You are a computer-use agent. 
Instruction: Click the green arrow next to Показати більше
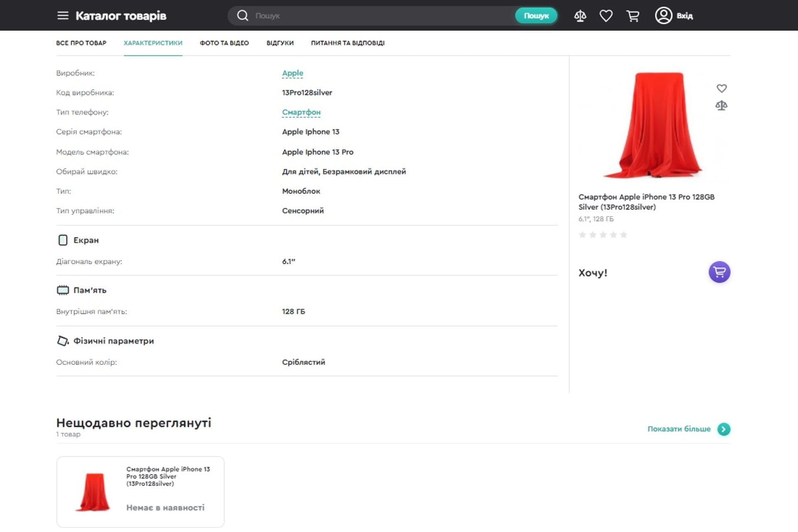pos(724,429)
